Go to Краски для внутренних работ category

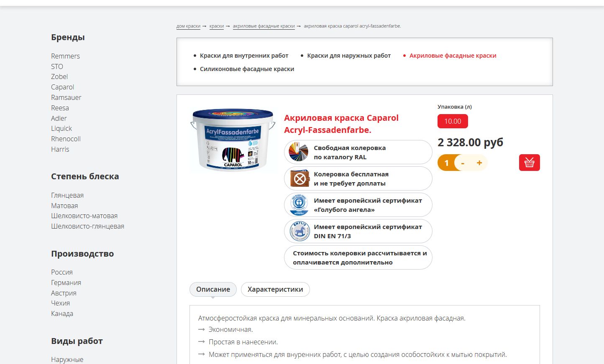point(244,56)
